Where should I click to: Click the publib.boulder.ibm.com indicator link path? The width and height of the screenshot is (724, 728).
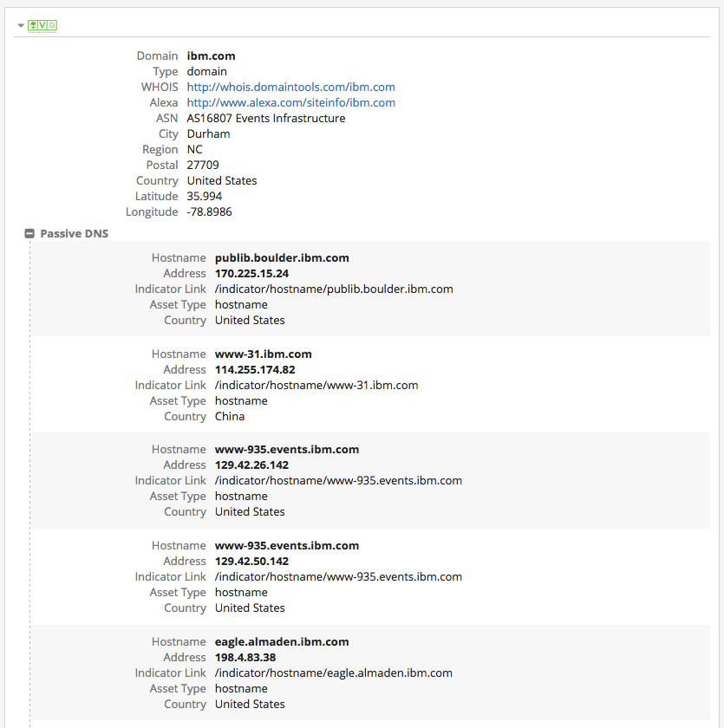(x=334, y=289)
